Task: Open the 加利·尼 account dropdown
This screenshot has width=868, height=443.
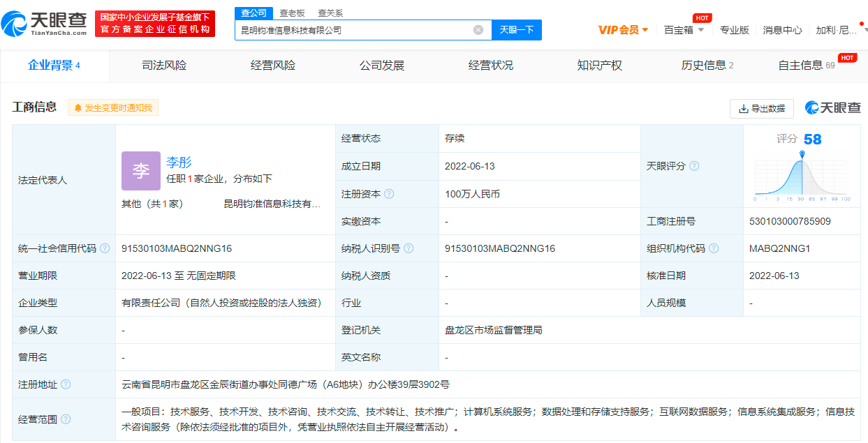Action: tap(835, 29)
